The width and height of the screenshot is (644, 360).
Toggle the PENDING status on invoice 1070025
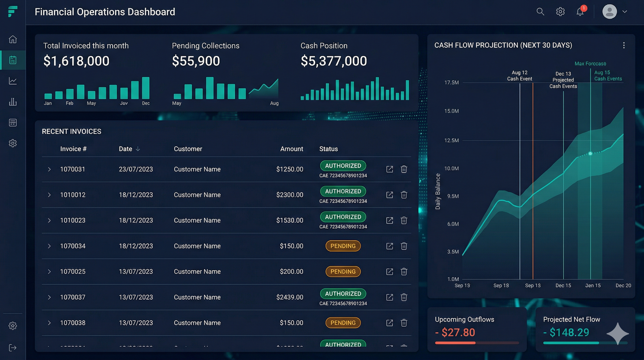pos(343,271)
